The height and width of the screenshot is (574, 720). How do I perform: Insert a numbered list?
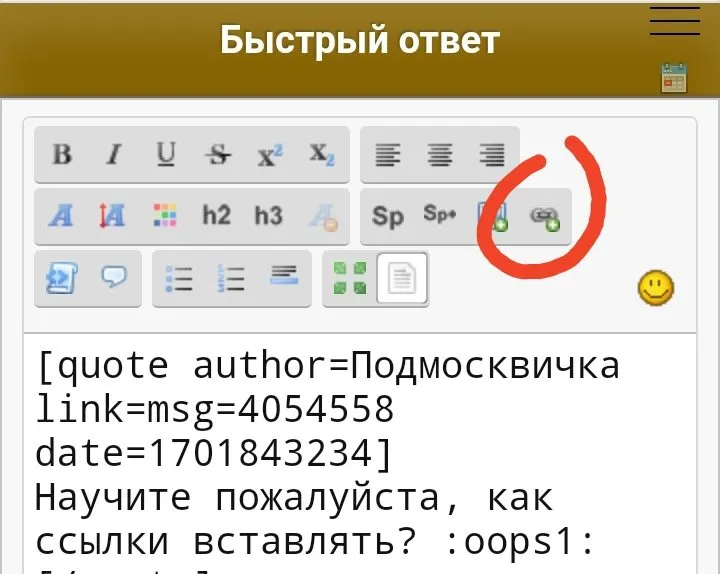pos(231,278)
